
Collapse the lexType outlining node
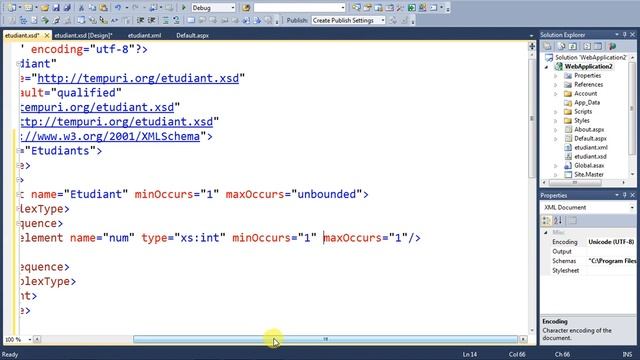(x=18, y=209)
